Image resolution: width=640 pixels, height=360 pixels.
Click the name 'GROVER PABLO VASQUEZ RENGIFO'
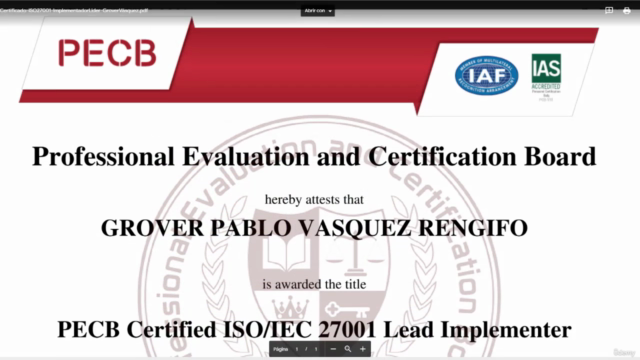pyautogui.click(x=314, y=228)
